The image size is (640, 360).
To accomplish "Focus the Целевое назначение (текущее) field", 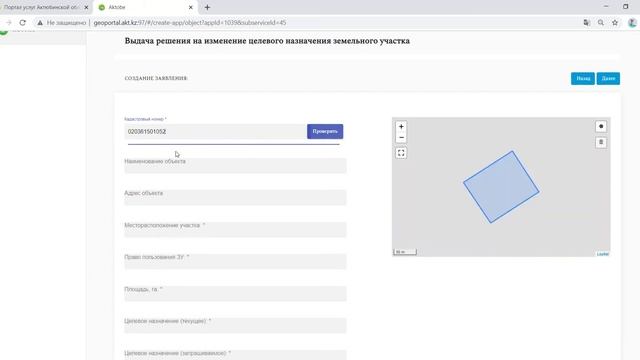I will pos(235,325).
